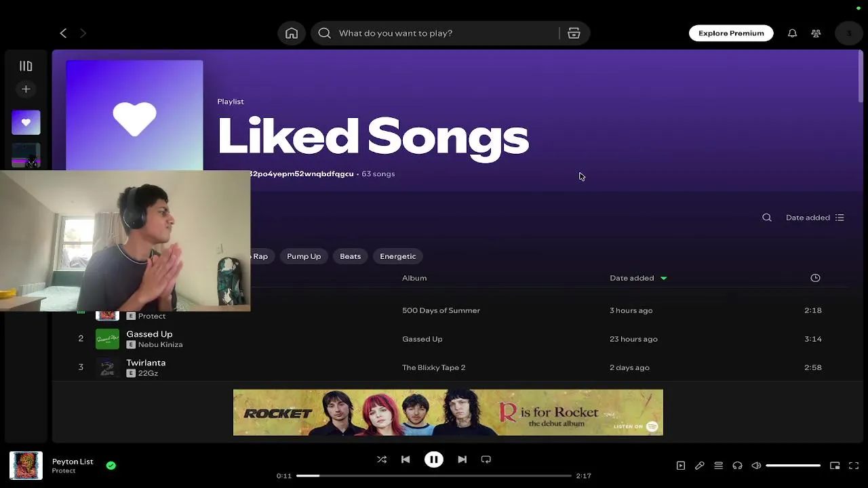The height and width of the screenshot is (488, 868).
Task: Pause the current song
Action: (x=434, y=460)
